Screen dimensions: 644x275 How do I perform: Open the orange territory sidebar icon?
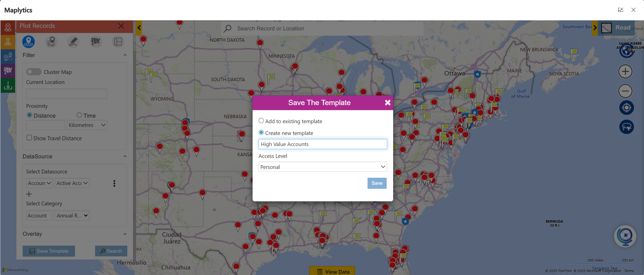[x=8, y=42]
